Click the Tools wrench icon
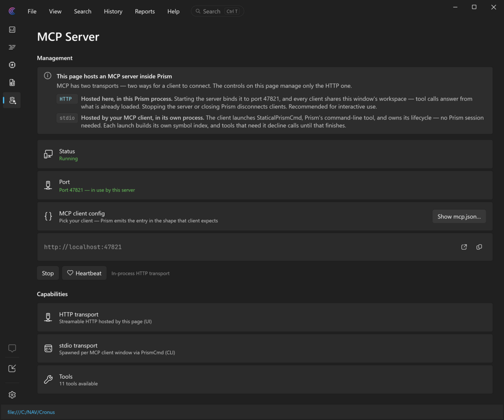This screenshot has width=504, height=420. tap(48, 380)
